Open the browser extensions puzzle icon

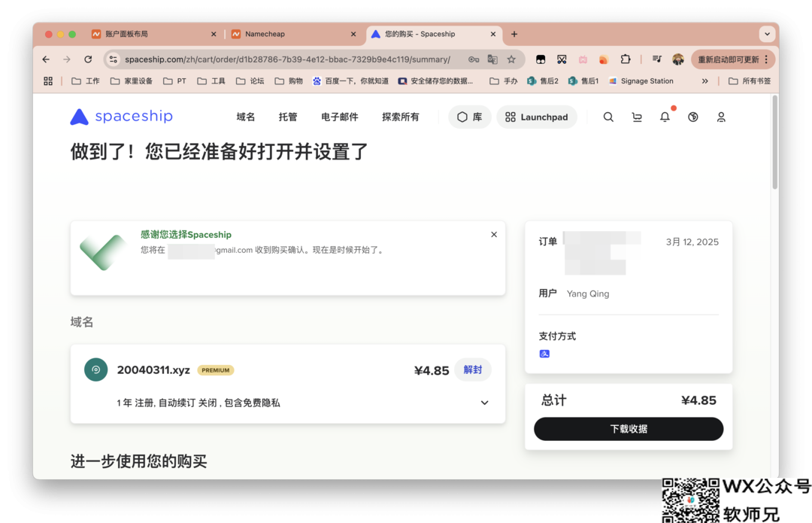click(626, 59)
